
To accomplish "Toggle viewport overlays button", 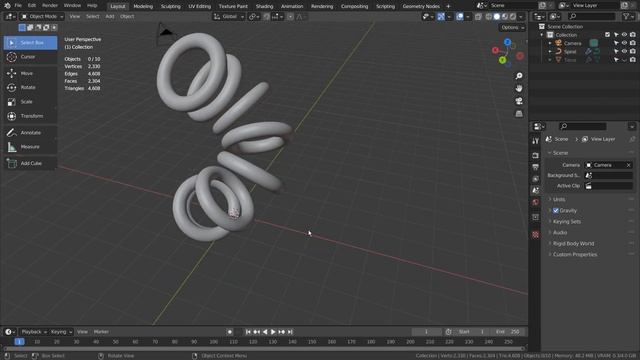I will [460, 17].
